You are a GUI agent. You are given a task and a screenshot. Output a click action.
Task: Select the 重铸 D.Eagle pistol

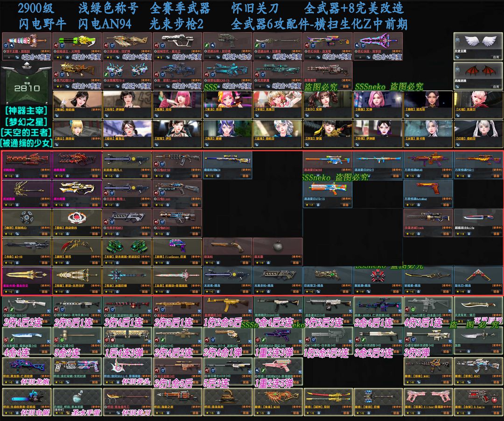(x=478, y=402)
